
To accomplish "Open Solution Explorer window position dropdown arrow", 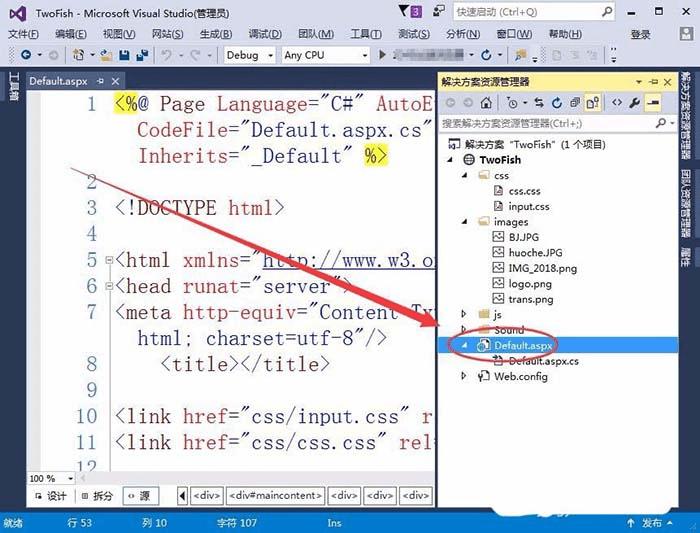I will pos(639,82).
